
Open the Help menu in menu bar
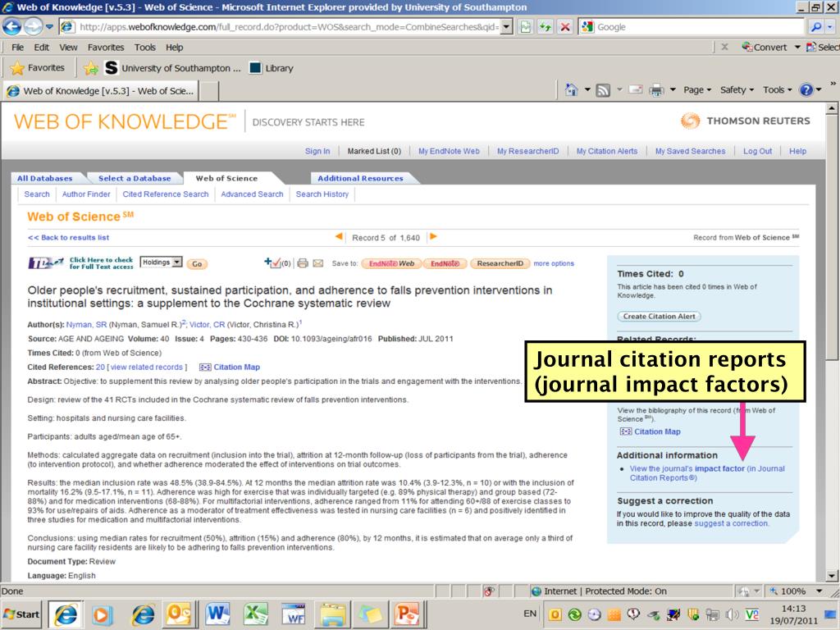174,47
